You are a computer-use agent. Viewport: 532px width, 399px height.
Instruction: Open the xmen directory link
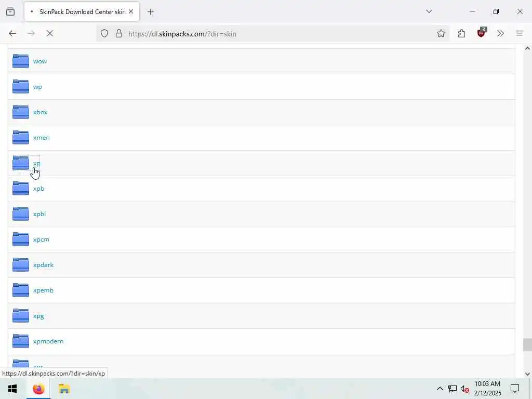42,138
